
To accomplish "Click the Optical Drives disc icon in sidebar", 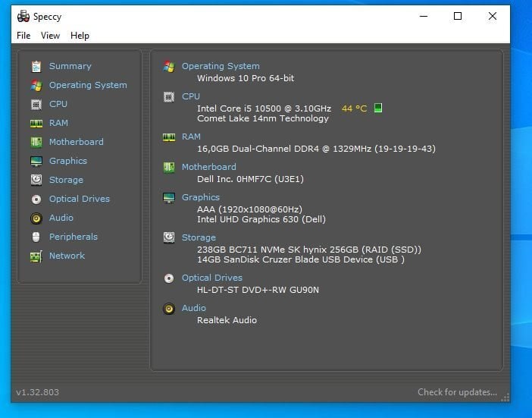I will coord(36,199).
